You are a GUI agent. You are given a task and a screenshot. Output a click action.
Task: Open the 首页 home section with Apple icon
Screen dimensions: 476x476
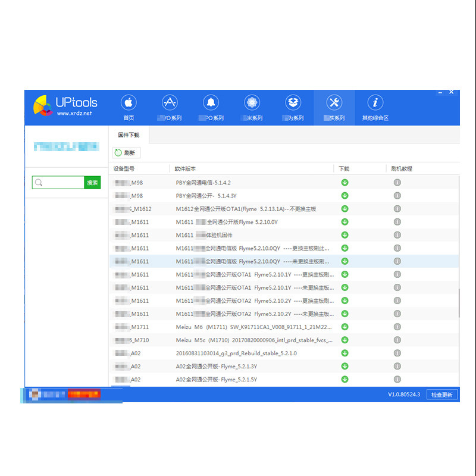129,108
